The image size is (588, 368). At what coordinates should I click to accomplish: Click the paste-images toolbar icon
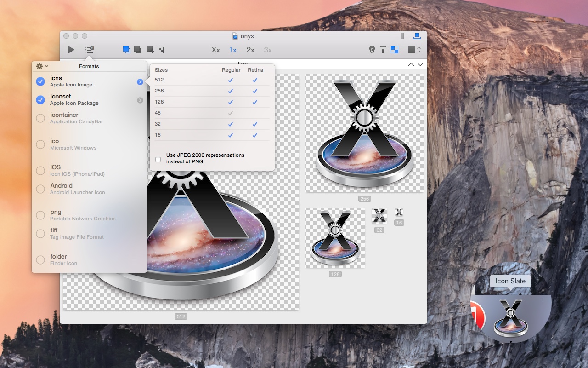pos(138,49)
